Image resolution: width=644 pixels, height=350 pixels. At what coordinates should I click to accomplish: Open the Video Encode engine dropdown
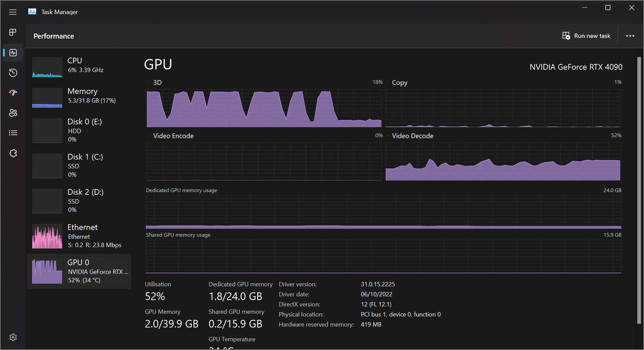[170, 136]
